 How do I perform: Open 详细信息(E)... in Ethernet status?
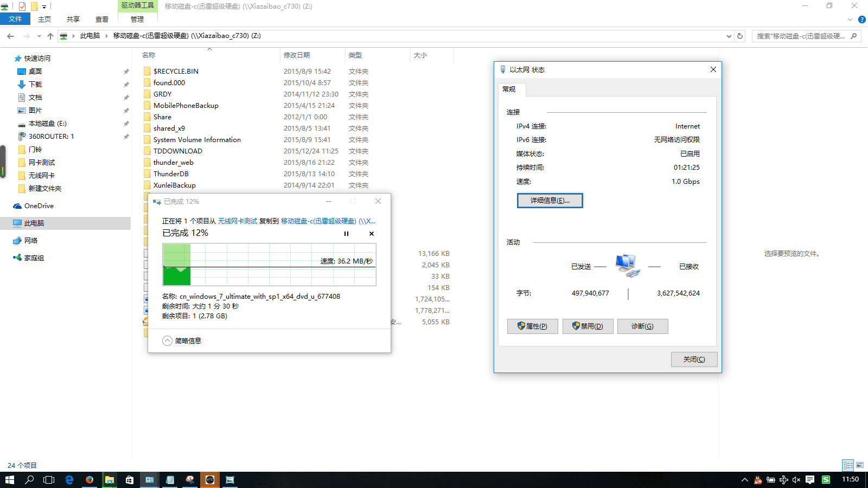[550, 201]
